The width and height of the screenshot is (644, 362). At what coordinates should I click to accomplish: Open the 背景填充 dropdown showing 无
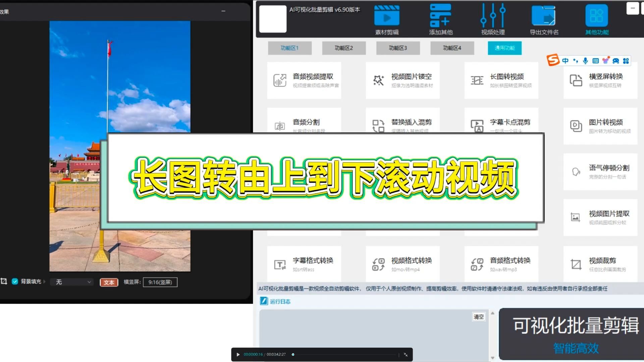[x=72, y=282]
